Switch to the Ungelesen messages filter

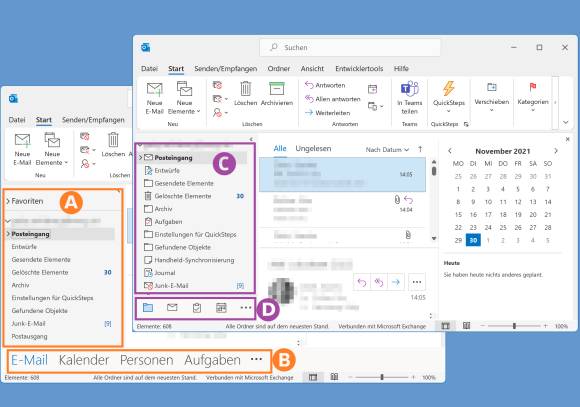pos(313,149)
